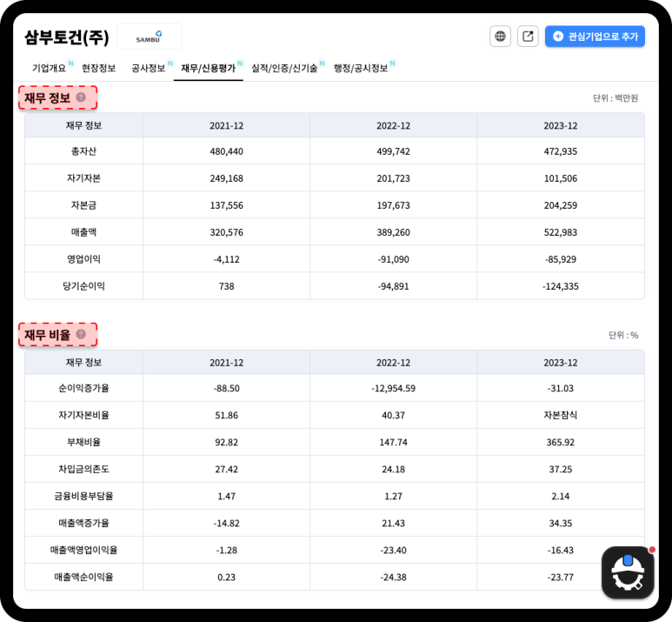Click the SAMBU company logo
The height and width of the screenshot is (622, 672).
[x=150, y=37]
